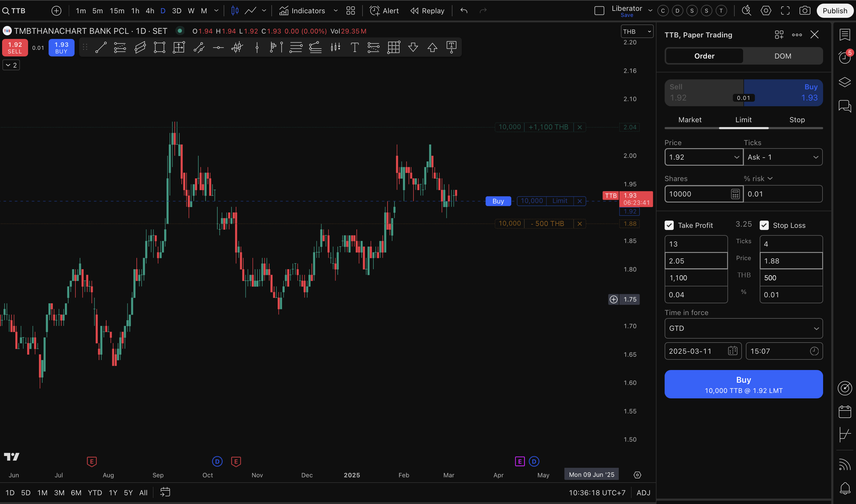
Task: Switch chart to 4h timeframe
Action: point(150,11)
